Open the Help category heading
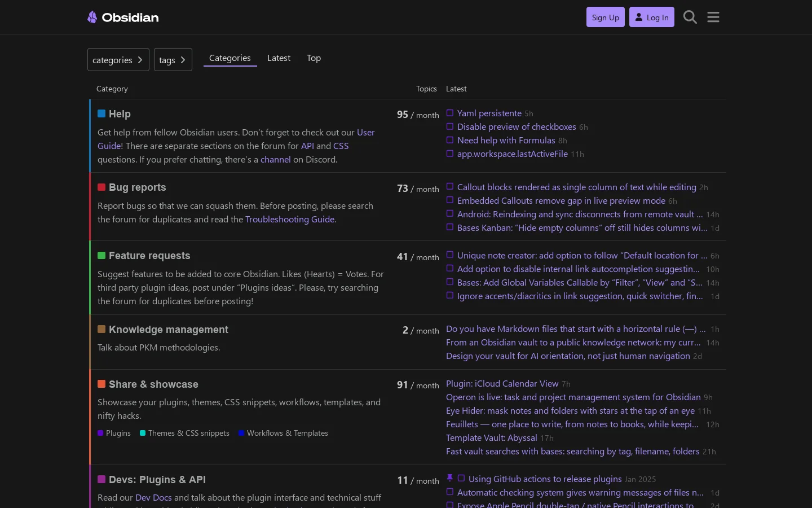 pyautogui.click(x=120, y=114)
